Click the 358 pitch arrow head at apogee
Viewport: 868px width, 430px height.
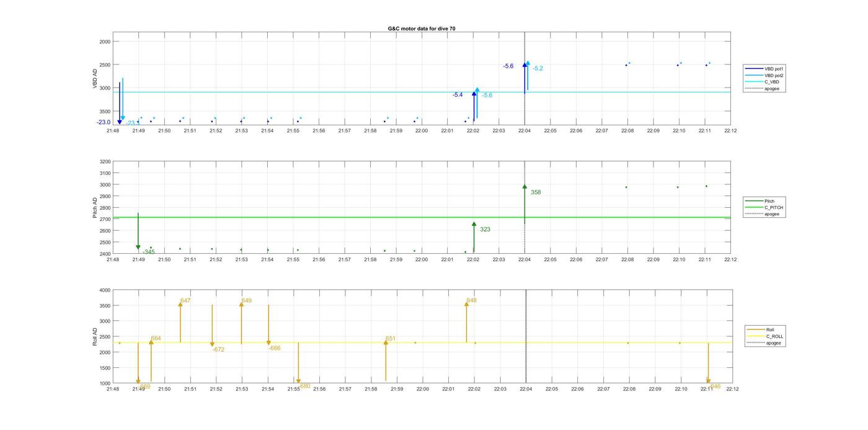[x=525, y=186]
